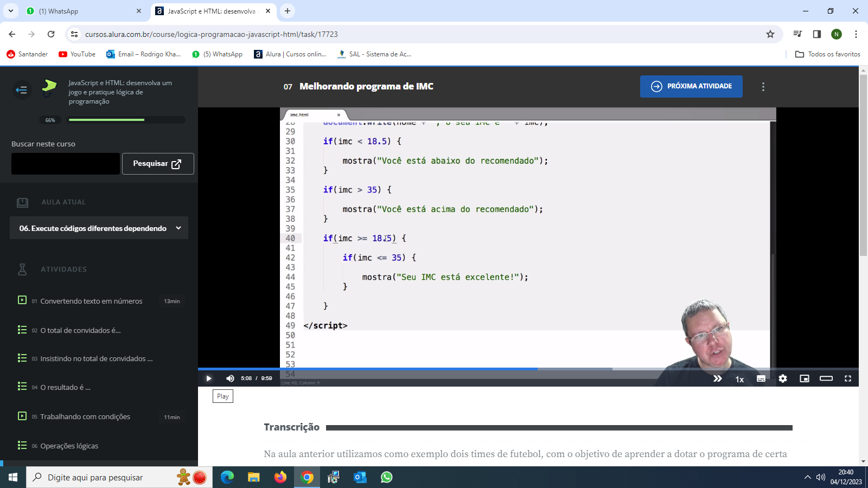Expand the lesson 06 chapter dropdown
The image size is (868, 488).
click(99, 228)
